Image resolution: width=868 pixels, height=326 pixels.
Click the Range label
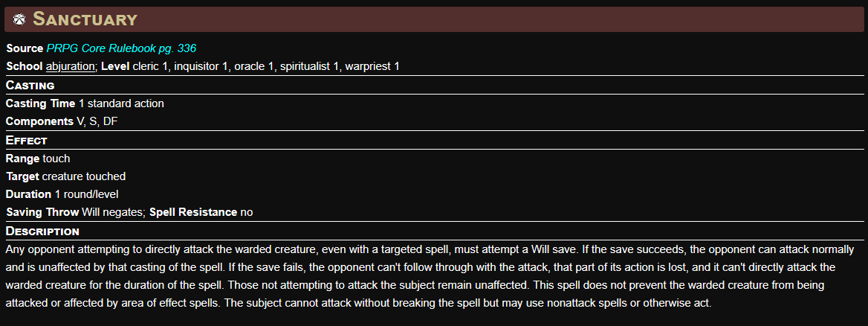(22, 159)
